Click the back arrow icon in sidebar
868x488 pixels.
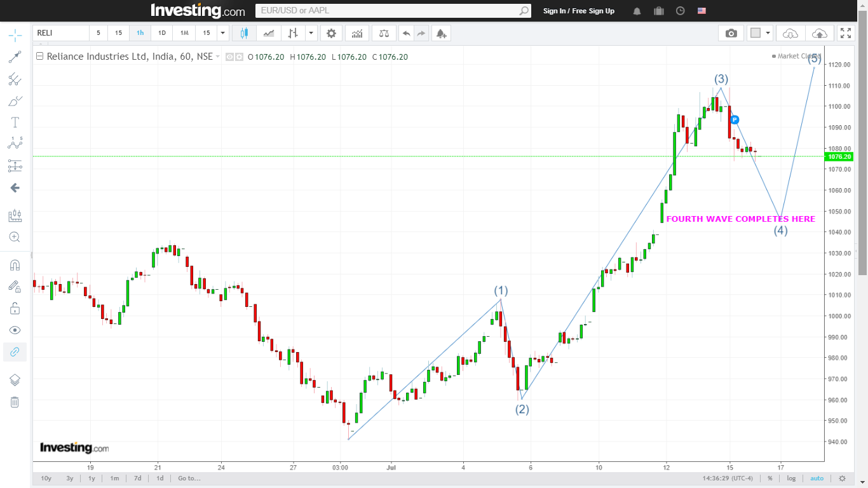tap(15, 188)
